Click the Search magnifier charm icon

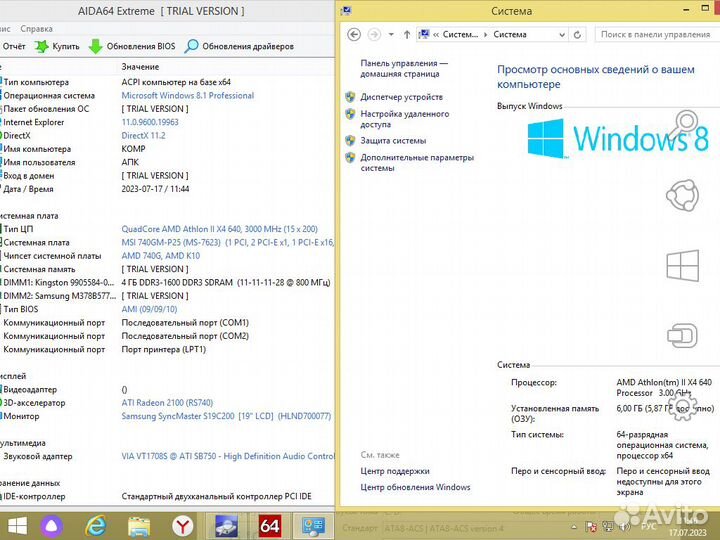683,124
